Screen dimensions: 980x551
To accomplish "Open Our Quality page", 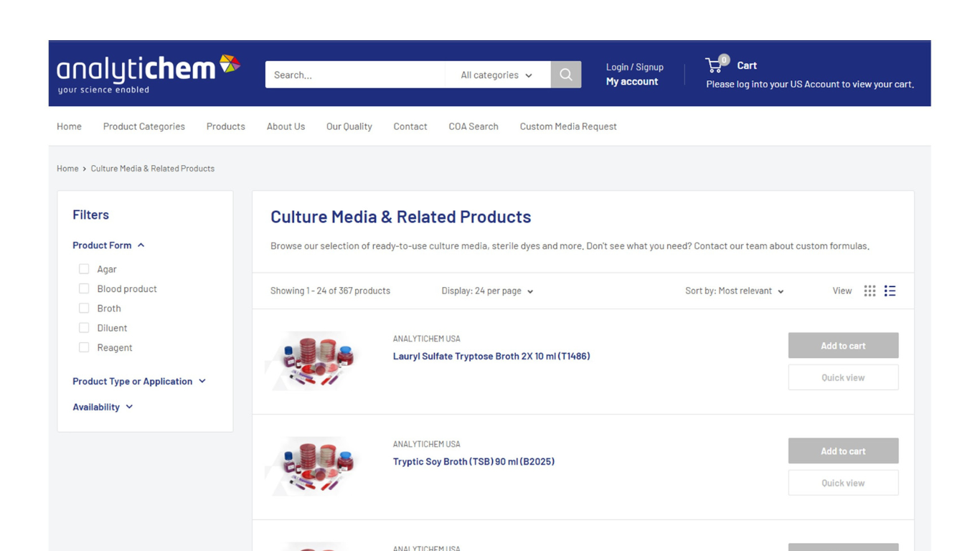I will click(349, 126).
